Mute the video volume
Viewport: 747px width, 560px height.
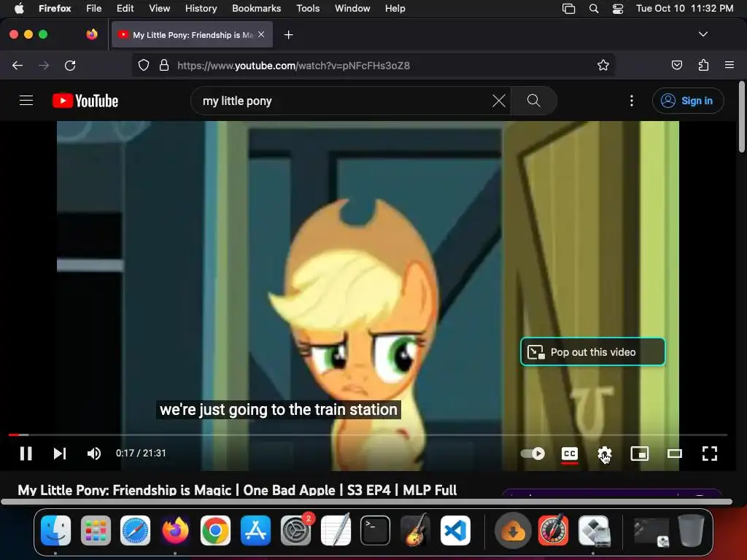click(94, 454)
